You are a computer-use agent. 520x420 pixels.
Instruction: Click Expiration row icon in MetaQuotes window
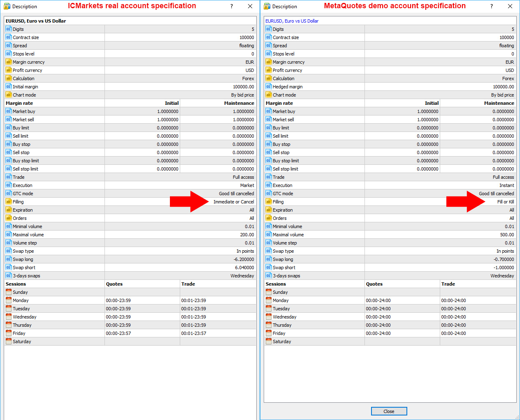(x=269, y=210)
